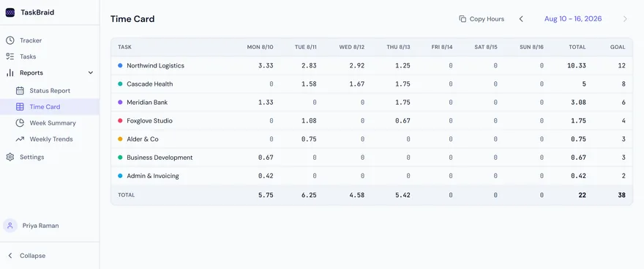Viewport: 644px width, 269px height.
Task: Click the Priya Raman avatar icon
Action: [10, 226]
